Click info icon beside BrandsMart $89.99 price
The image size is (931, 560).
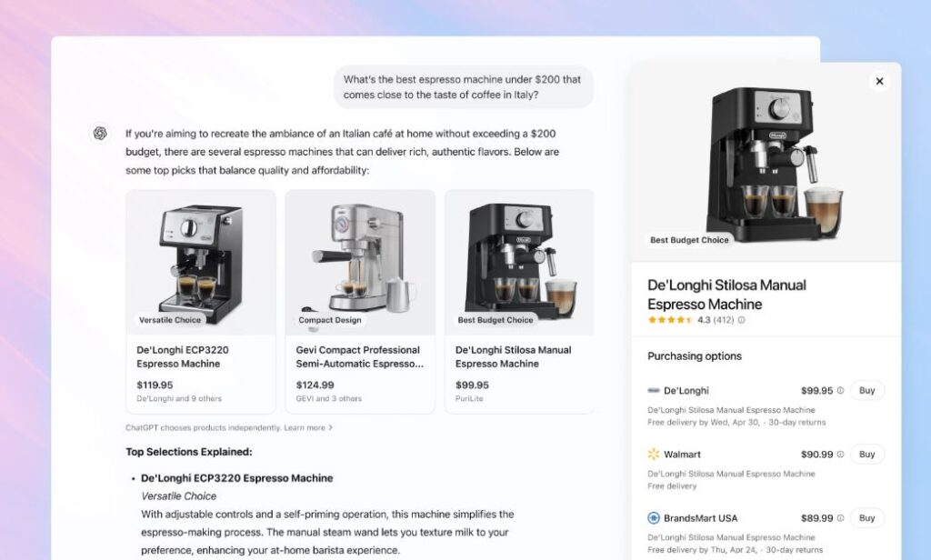pos(840,518)
